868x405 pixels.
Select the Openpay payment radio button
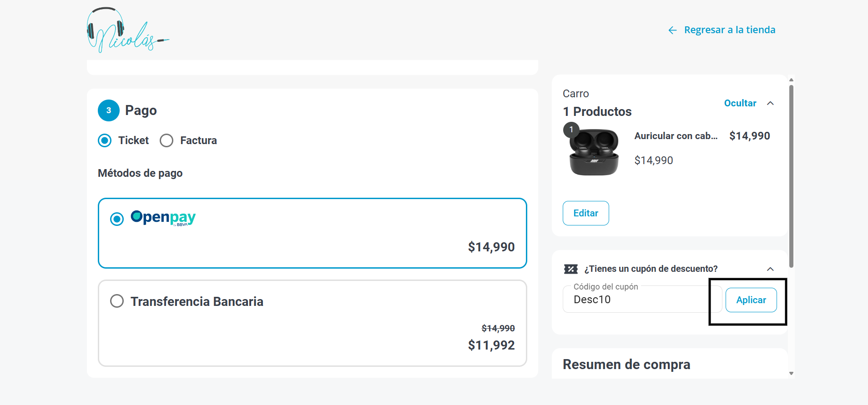[x=117, y=219]
